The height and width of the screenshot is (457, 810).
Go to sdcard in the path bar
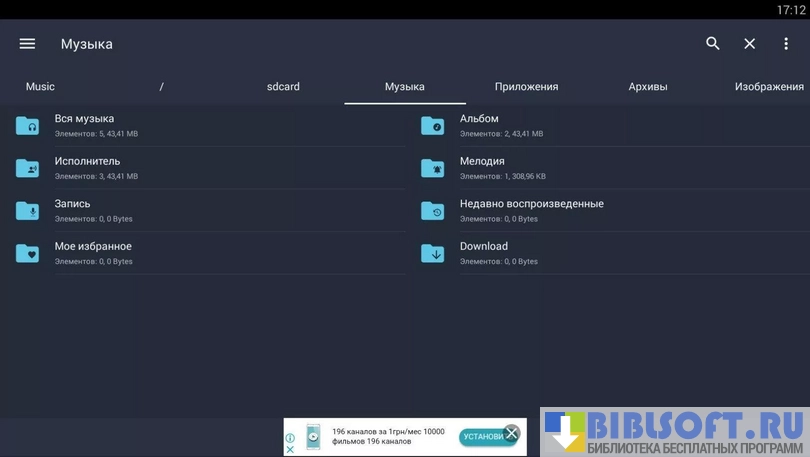tap(283, 87)
